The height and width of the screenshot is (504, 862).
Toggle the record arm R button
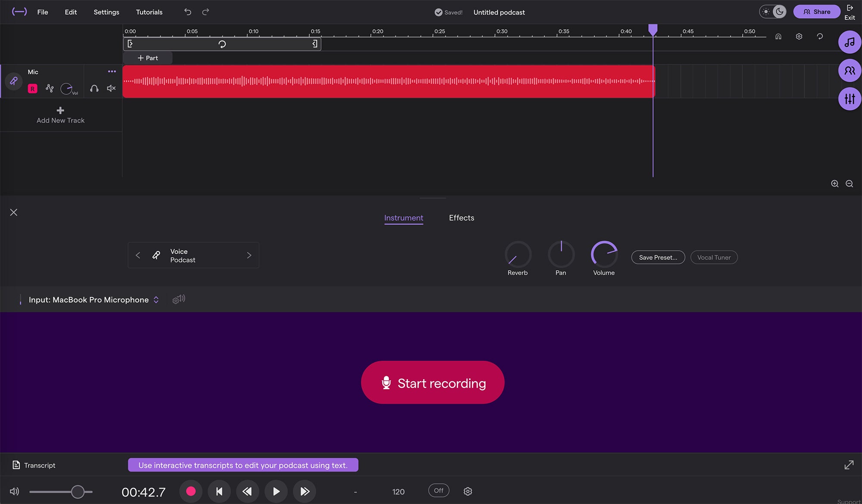[x=32, y=89]
